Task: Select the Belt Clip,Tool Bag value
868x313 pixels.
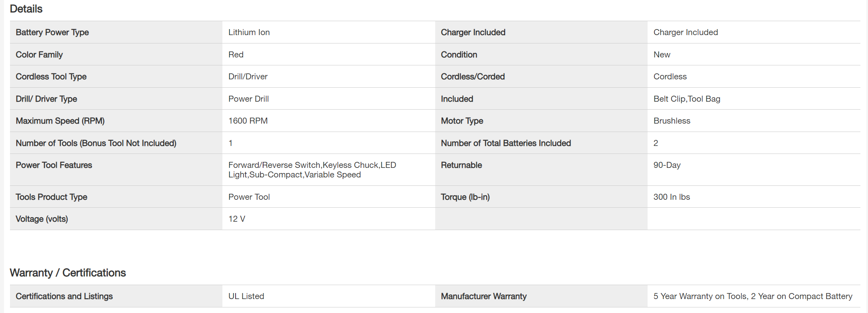Action: click(686, 99)
